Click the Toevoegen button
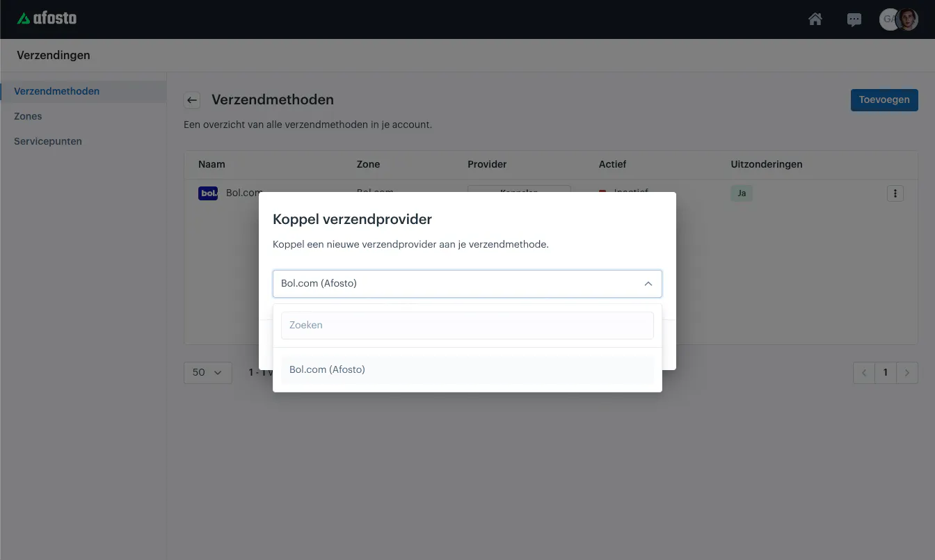The width and height of the screenshot is (935, 560). (x=884, y=99)
